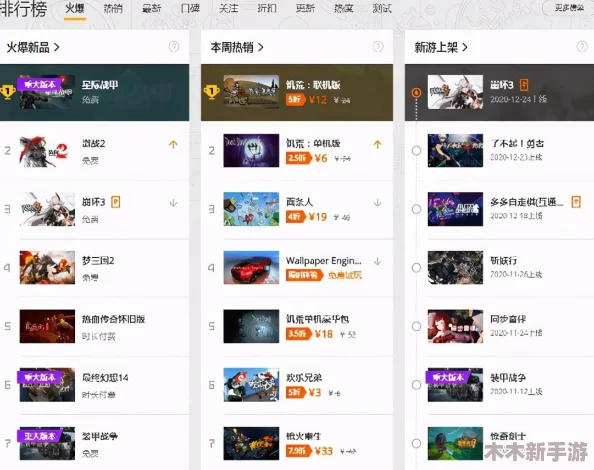
Task: Click the 免费试玩 text on Wallpaper Engine
Action: [345, 275]
